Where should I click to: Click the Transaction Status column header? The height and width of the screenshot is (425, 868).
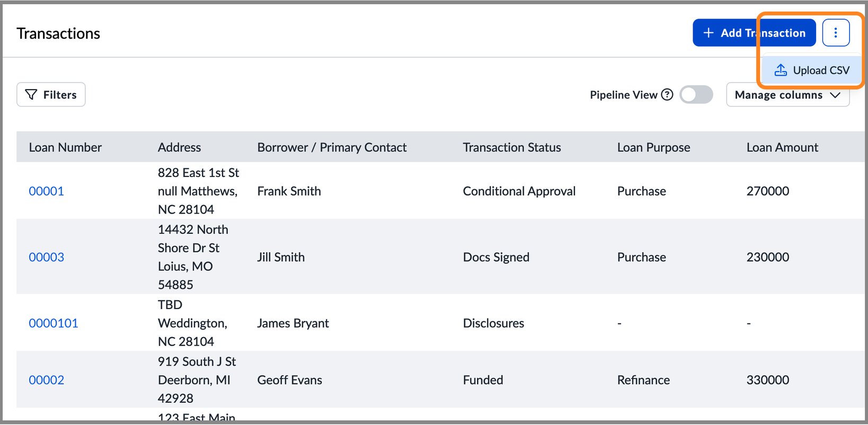click(512, 147)
